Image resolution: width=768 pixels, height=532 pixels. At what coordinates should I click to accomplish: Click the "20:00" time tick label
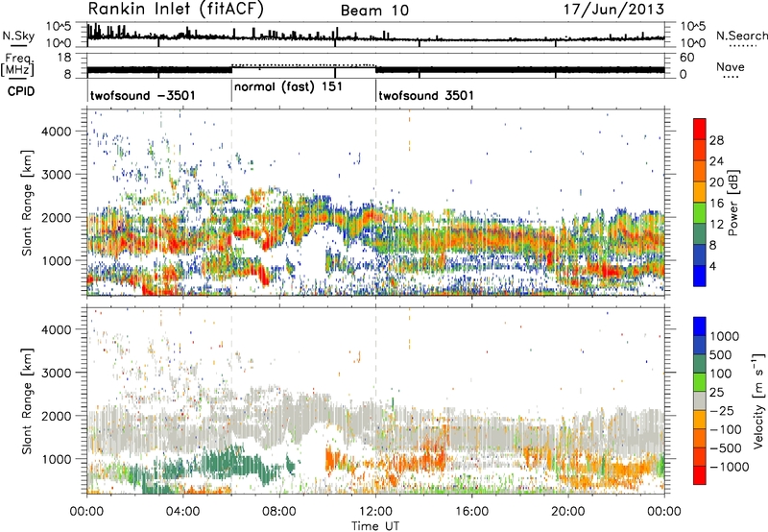[567, 512]
